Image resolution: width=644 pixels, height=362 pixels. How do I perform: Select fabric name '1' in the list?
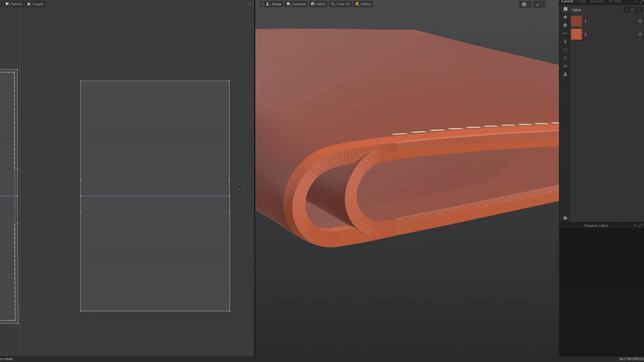coord(585,22)
